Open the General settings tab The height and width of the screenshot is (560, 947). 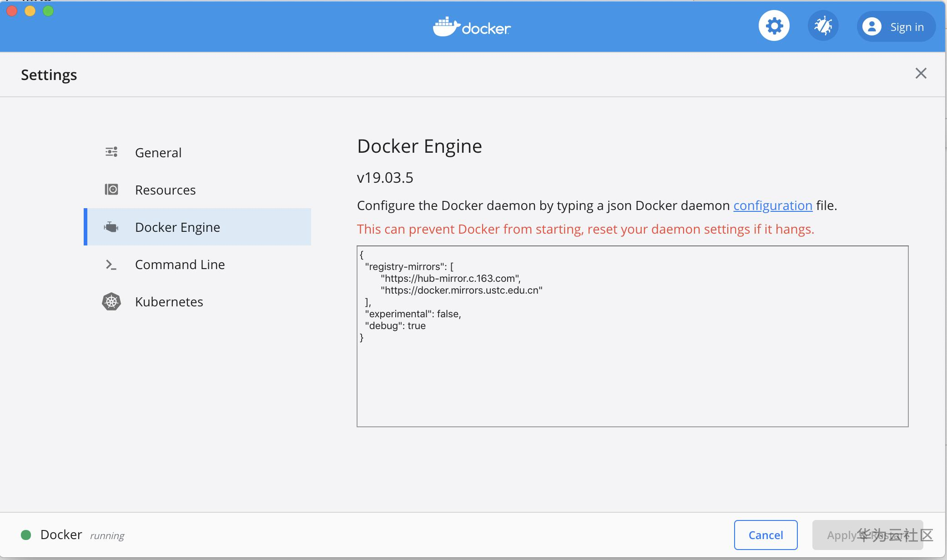click(158, 153)
